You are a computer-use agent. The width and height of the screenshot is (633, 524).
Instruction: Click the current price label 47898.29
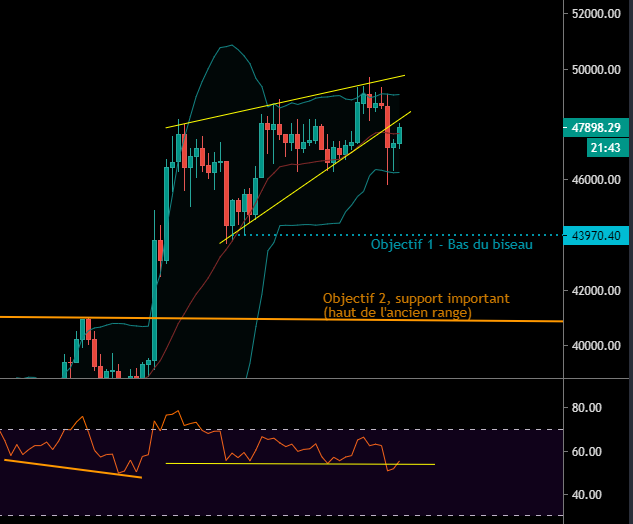pos(596,128)
